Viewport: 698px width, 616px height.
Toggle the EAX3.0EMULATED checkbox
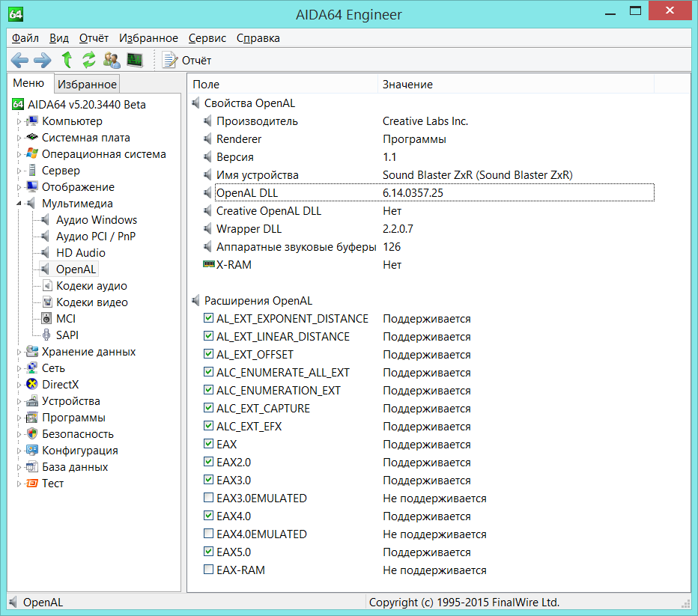tap(208, 498)
